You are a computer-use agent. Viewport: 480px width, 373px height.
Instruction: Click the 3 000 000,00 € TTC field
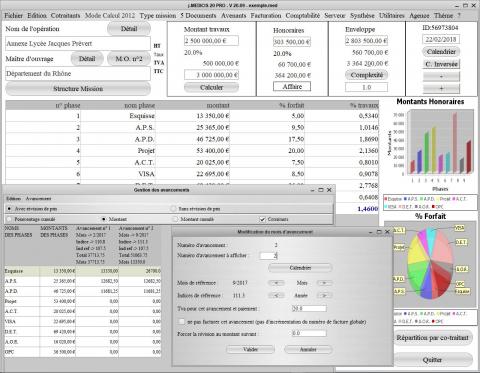[211, 75]
